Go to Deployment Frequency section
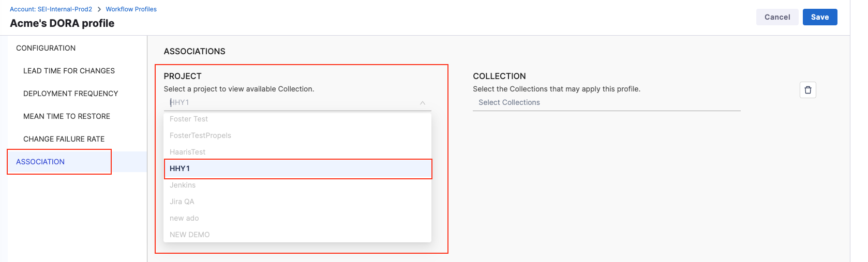868x262 pixels. pos(70,94)
